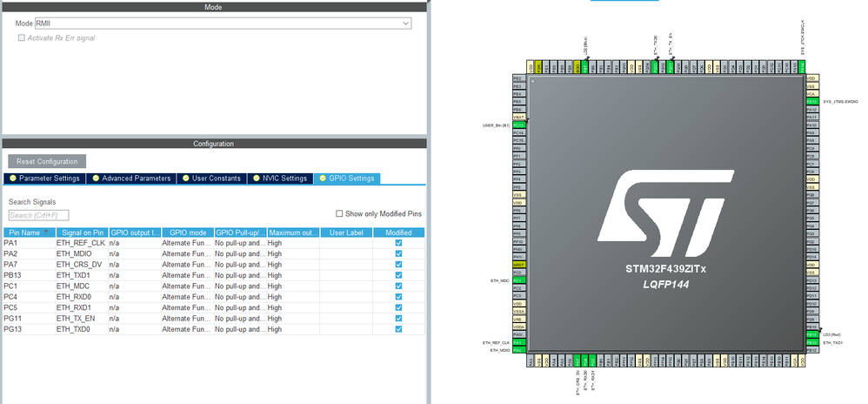The height and width of the screenshot is (404, 868).
Task: Open the Parameter Settings tab
Action: click(45, 178)
